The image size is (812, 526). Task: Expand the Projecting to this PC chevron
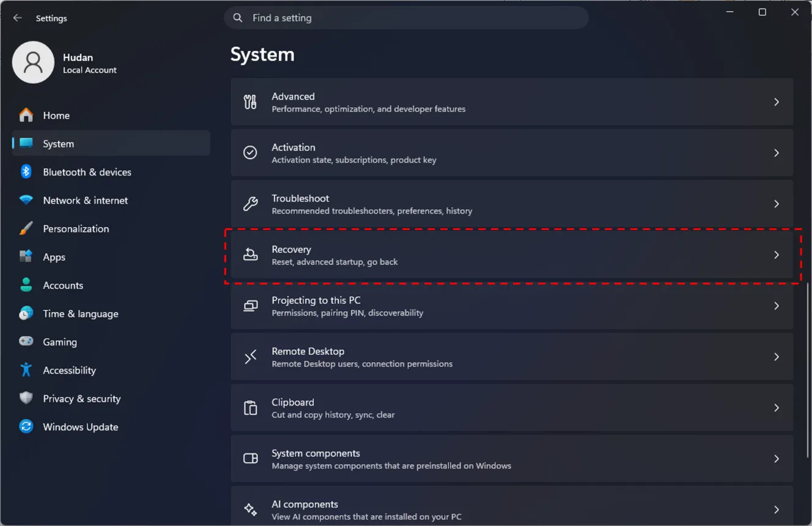777,306
